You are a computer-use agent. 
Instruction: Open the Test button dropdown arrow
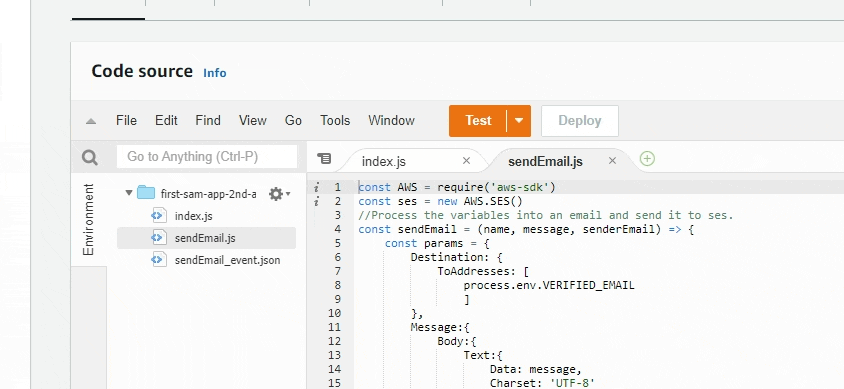pyautogui.click(x=519, y=121)
